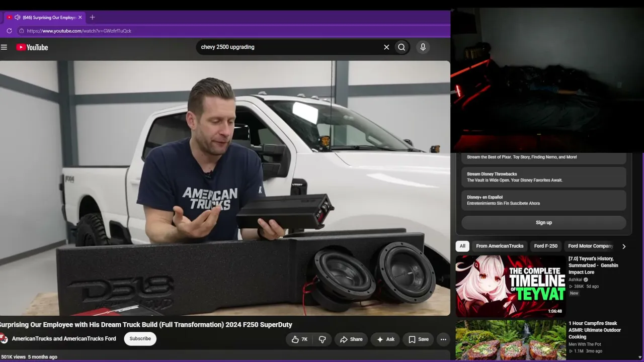The image size is (644, 362).
Task: Click the magnifier search button
Action: coord(401,47)
